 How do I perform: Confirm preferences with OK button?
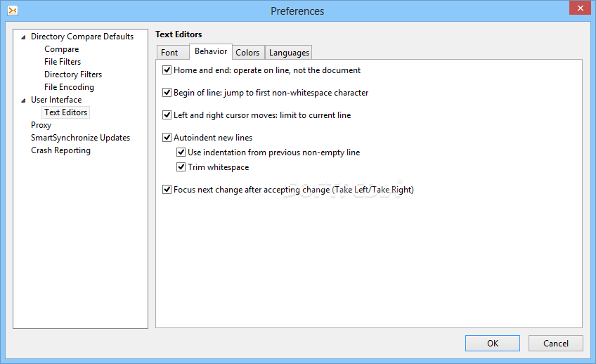(x=493, y=343)
